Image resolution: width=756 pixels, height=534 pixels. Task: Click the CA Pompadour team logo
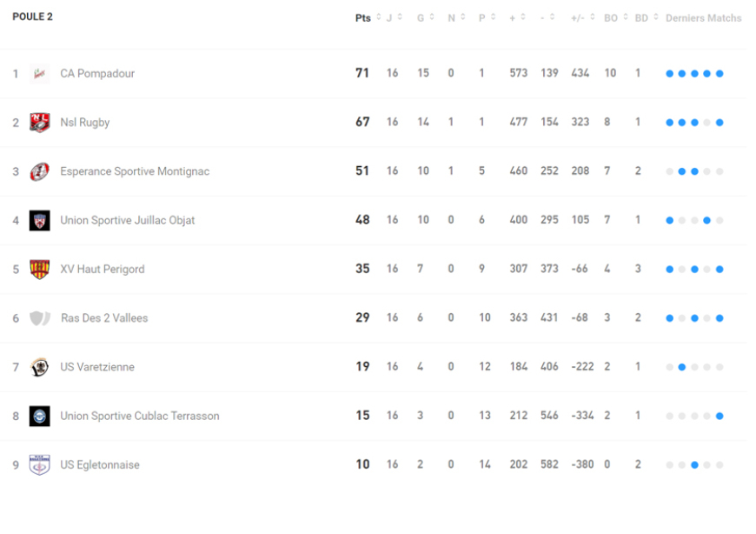point(39,74)
